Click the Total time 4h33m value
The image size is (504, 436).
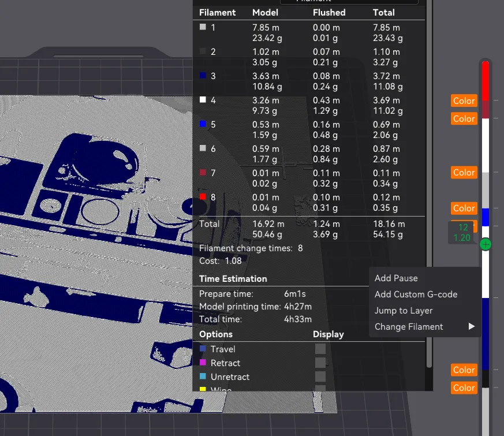tap(298, 319)
